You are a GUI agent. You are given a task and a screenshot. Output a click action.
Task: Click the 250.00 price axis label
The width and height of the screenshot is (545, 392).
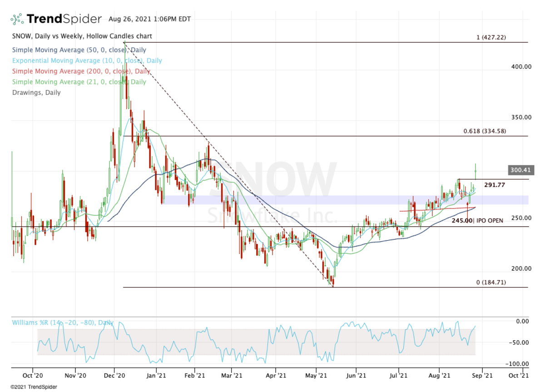(x=521, y=218)
